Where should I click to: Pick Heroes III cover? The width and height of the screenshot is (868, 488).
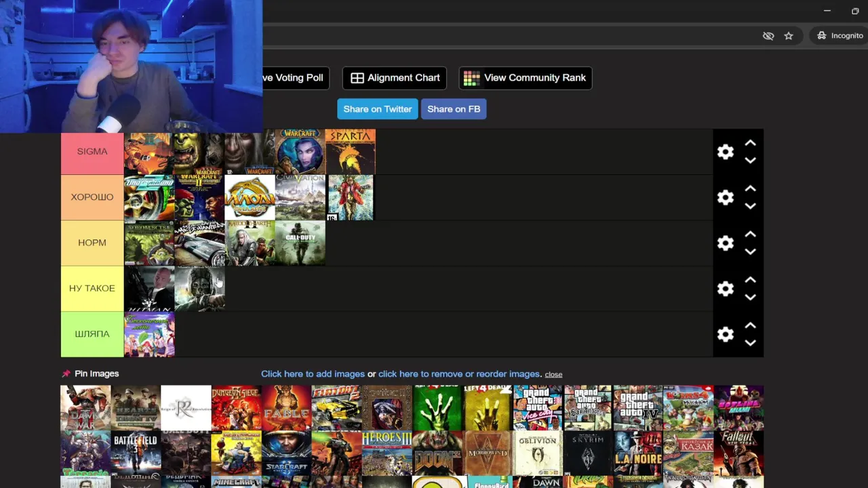pyautogui.click(x=387, y=453)
